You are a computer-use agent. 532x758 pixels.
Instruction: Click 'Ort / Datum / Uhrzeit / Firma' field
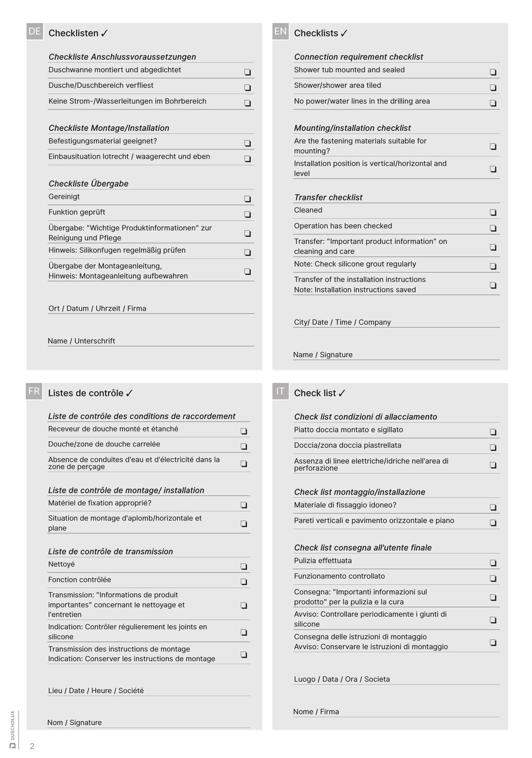pyautogui.click(x=151, y=308)
